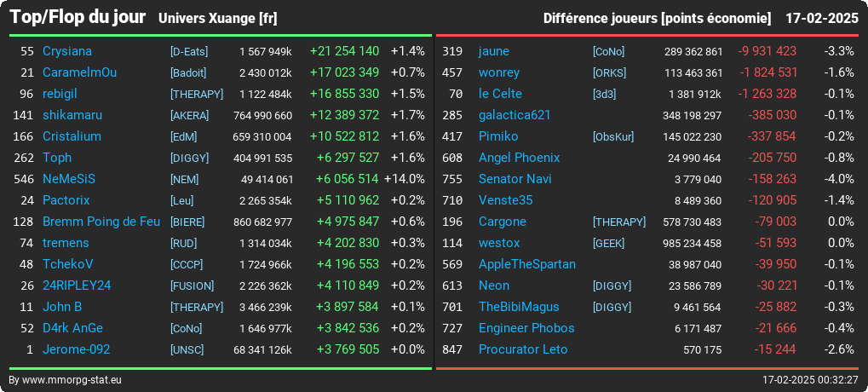Viewport: 868px width, 392px height.
Task: Click gain value +21 254 140
Action: pyautogui.click(x=344, y=51)
